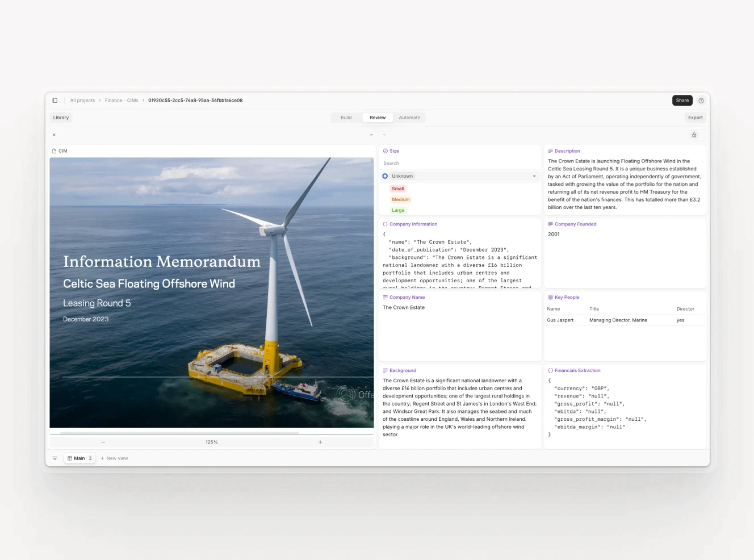Image resolution: width=754 pixels, height=560 pixels.
Task: Click the CIM file icon
Action: coord(54,151)
